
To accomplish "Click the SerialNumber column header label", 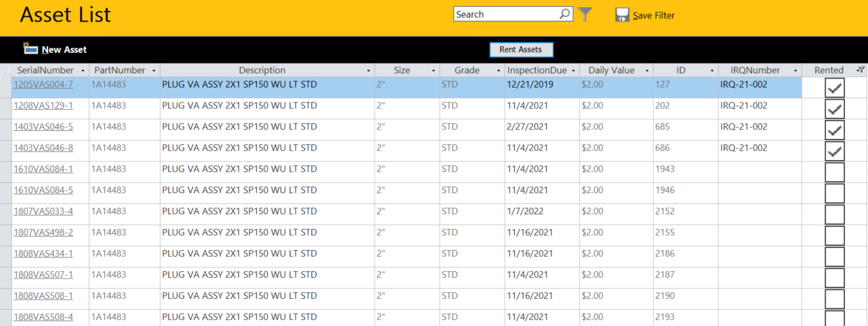I will [x=45, y=70].
